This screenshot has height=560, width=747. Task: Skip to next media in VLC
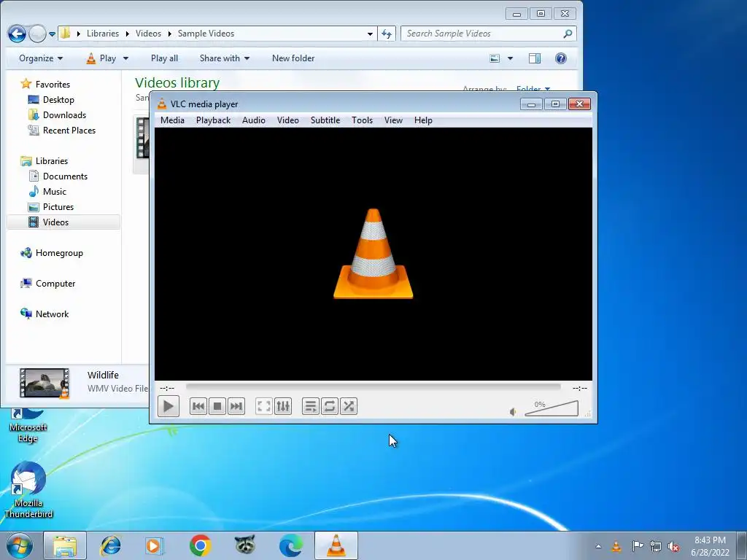[x=236, y=406]
